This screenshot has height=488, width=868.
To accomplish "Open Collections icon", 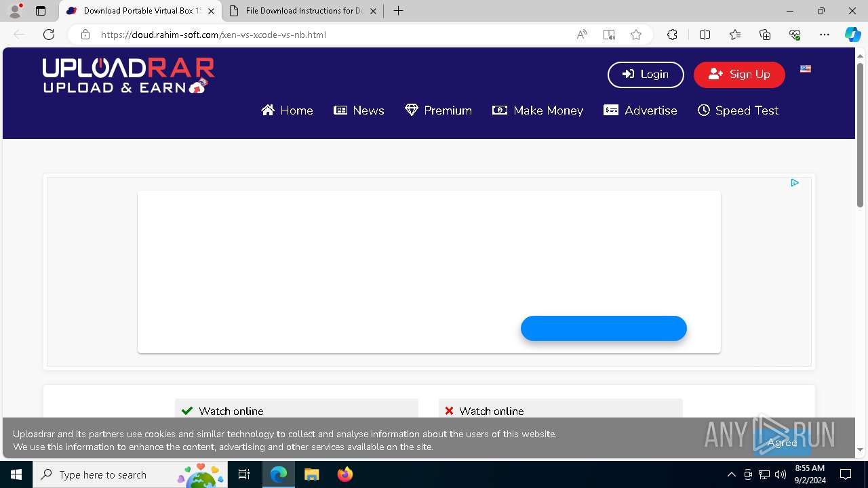I will 765,35.
